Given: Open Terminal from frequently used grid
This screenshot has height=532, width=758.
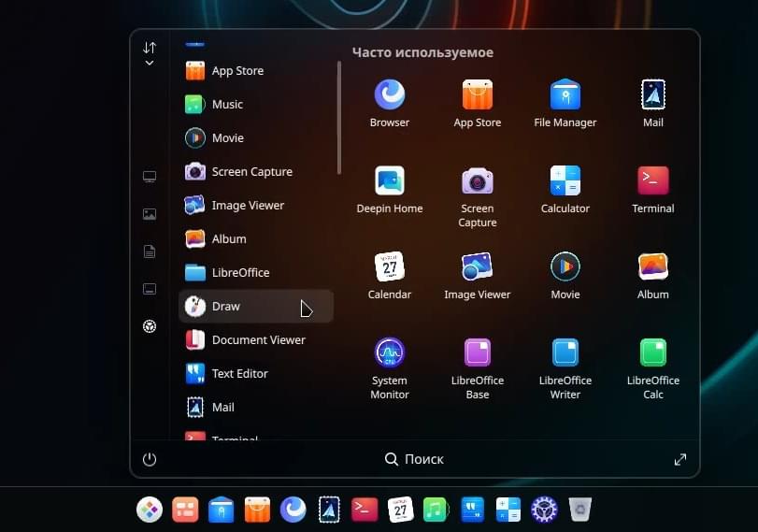Looking at the screenshot, I should pos(652,190).
